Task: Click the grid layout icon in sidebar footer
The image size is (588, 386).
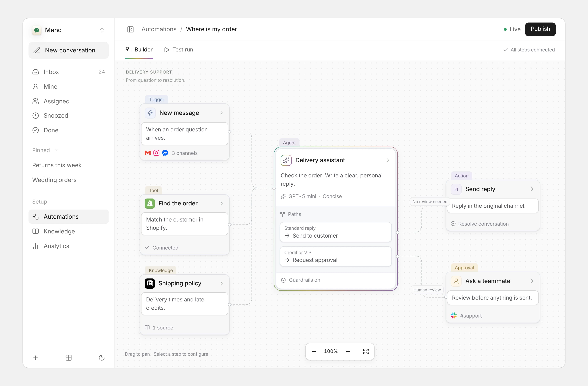Action: pos(69,358)
